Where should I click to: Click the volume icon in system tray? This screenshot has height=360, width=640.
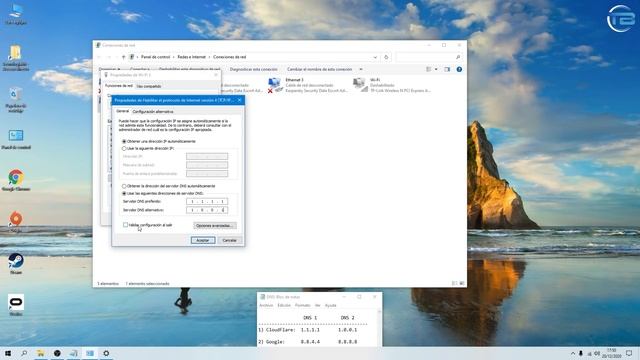[597, 353]
